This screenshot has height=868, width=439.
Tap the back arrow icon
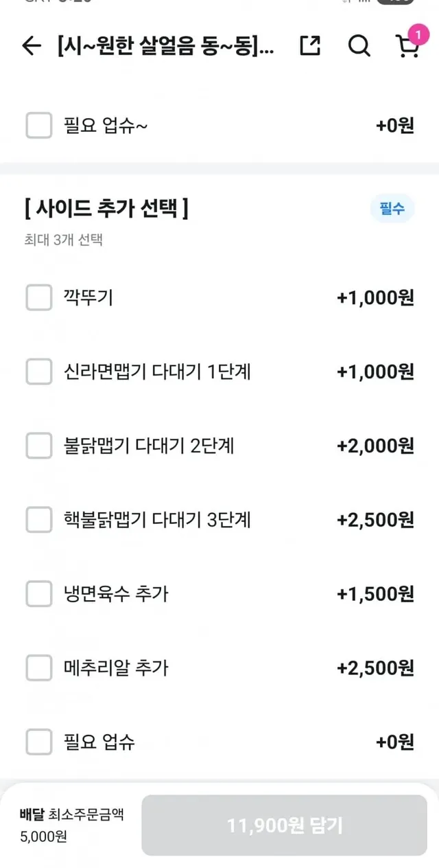point(32,46)
